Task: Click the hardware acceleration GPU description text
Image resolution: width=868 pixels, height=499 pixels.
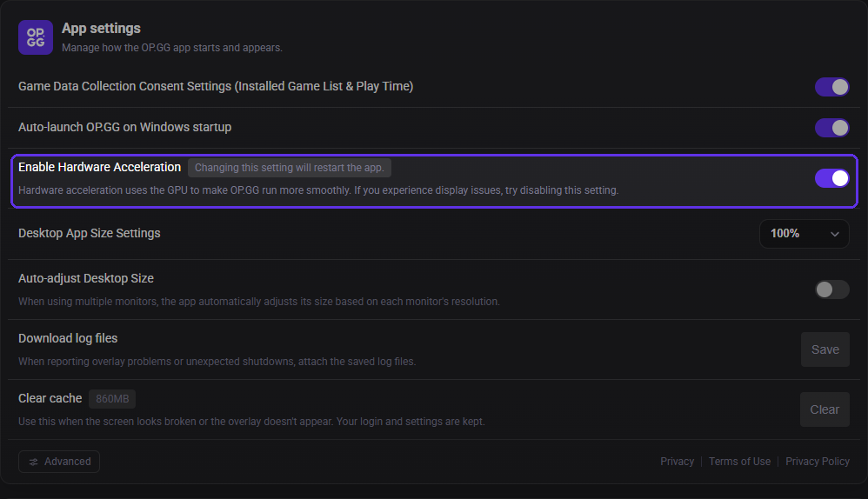Action: pyautogui.click(x=318, y=190)
